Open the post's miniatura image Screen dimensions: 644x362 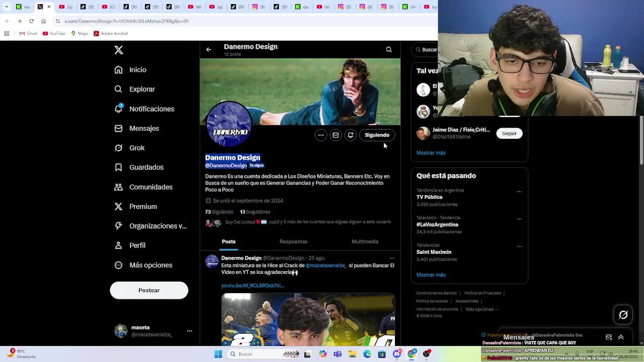tap(308, 320)
